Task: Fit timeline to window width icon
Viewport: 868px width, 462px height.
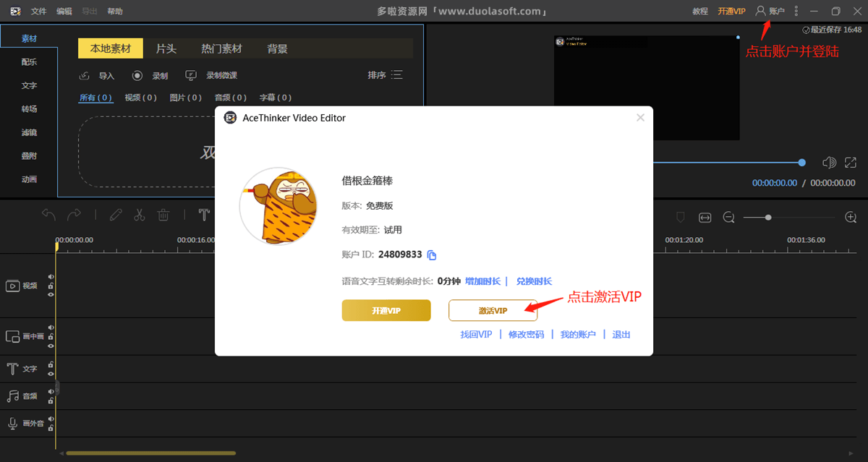Action: 705,217
